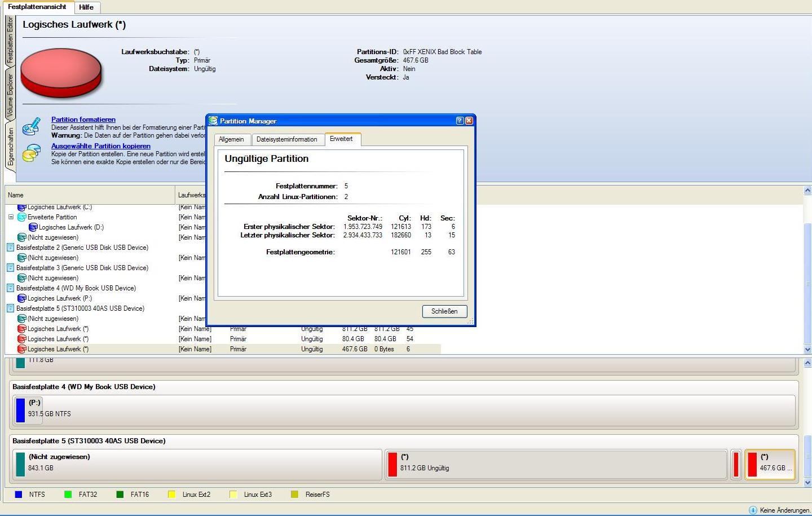Image resolution: width=812 pixels, height=516 pixels.
Task: Open the Allgemein tab in dialog
Action: 231,139
